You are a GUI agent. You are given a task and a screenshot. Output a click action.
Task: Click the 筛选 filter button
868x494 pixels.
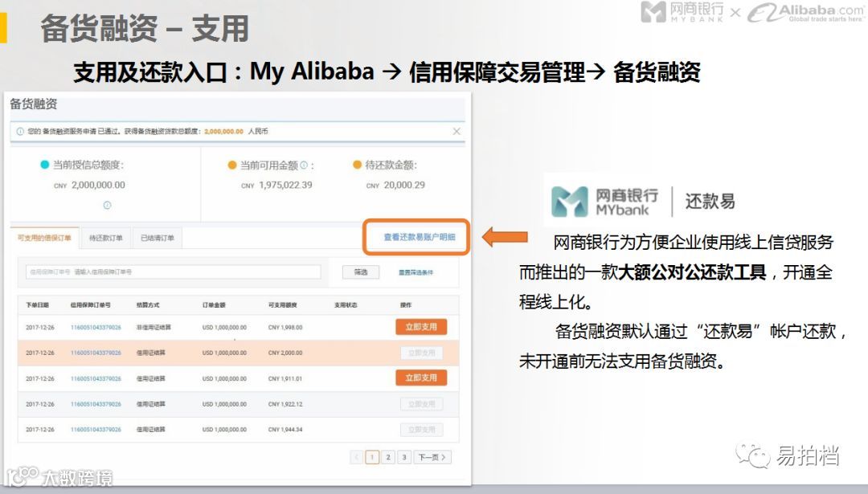click(x=361, y=271)
